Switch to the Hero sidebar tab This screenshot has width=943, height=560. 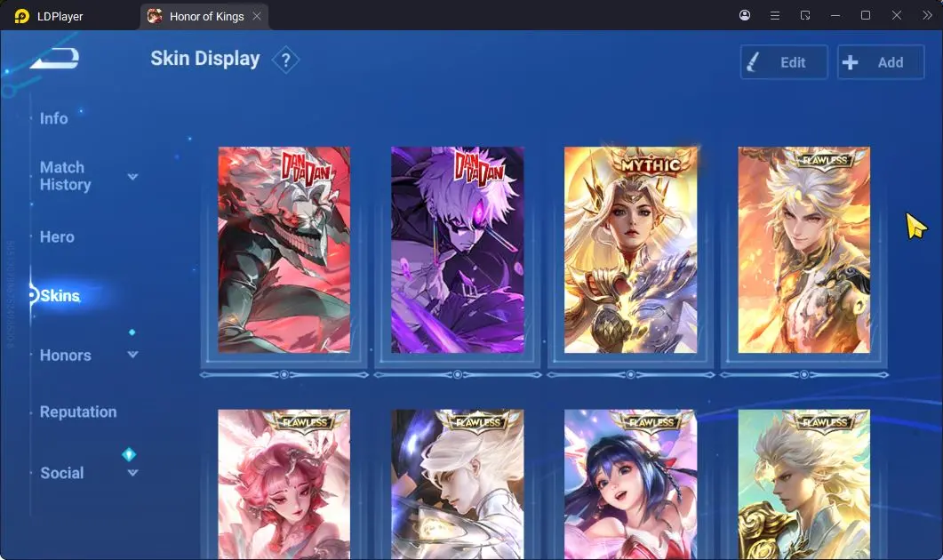57,237
